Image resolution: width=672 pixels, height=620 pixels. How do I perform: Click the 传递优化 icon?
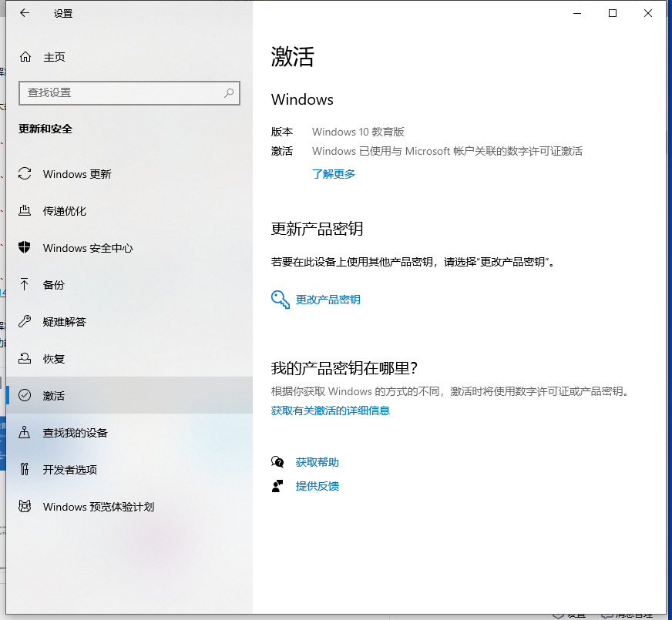(25, 211)
